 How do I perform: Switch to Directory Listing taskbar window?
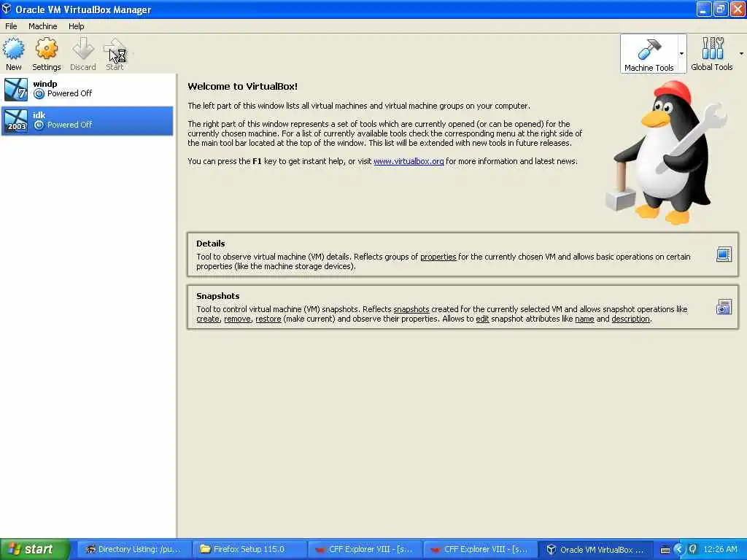click(x=133, y=549)
